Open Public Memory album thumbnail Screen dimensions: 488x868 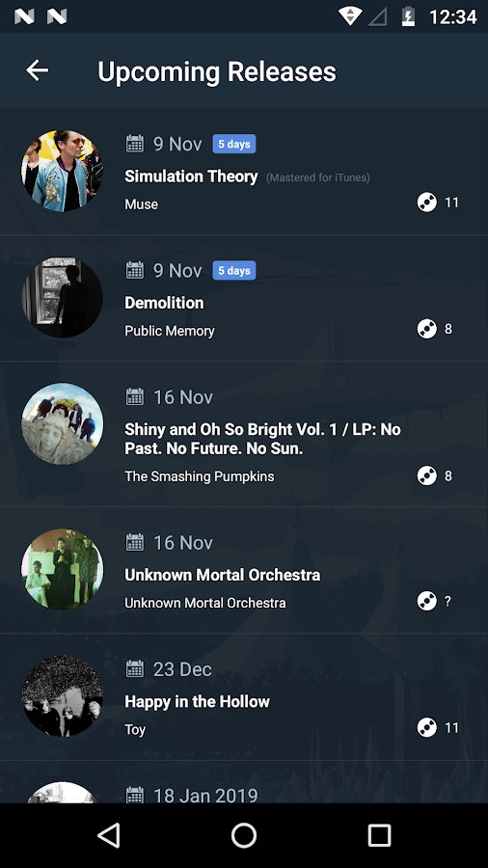point(62,297)
